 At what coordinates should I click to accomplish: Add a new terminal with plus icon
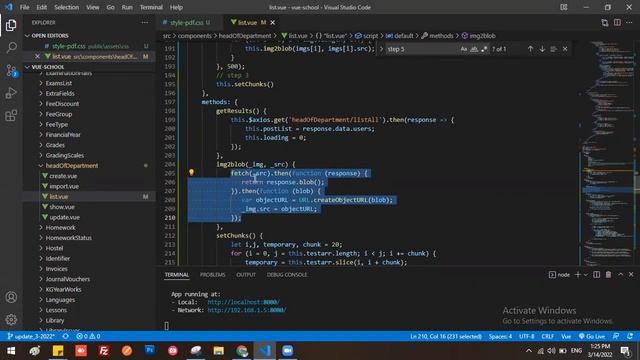tap(578, 275)
